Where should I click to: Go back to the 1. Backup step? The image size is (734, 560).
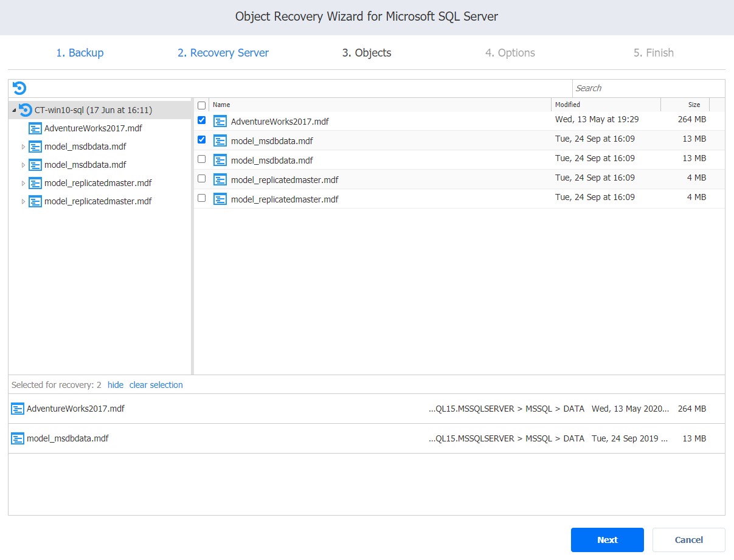(80, 53)
